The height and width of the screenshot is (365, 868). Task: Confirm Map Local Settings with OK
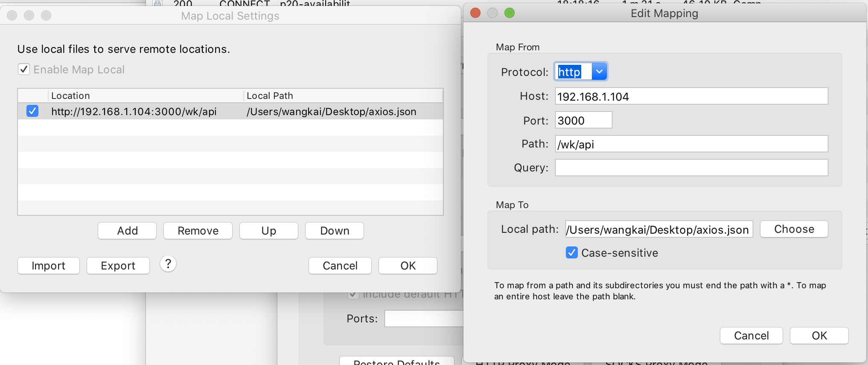[408, 266]
